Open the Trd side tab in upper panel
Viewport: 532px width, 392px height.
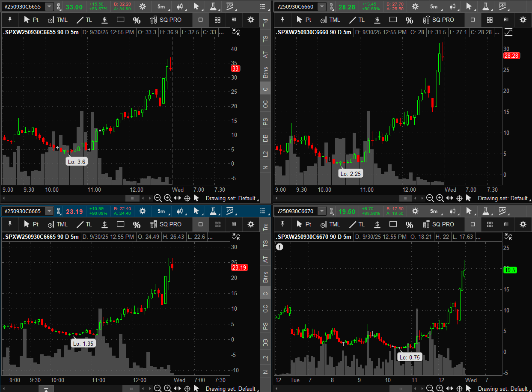tap(265, 23)
